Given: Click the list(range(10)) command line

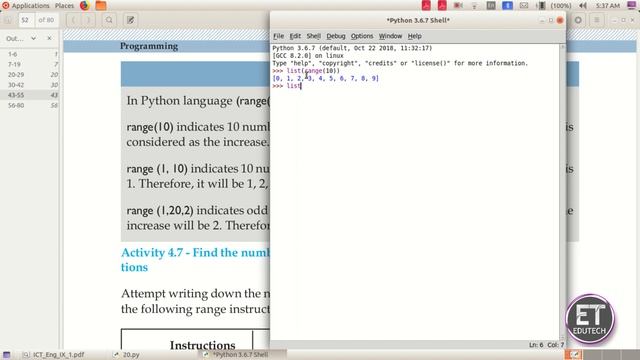Looking at the screenshot, I should [306, 71].
